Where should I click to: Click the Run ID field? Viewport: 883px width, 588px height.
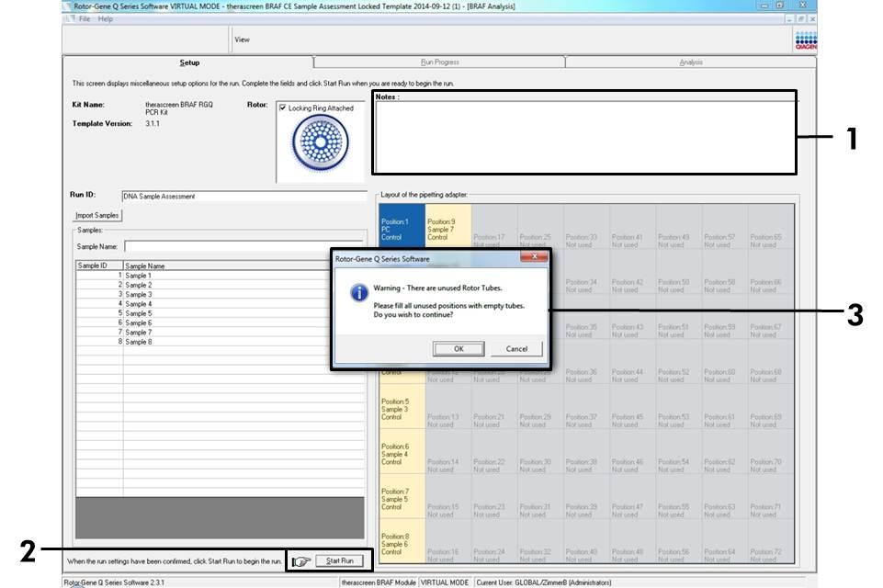pos(243,196)
